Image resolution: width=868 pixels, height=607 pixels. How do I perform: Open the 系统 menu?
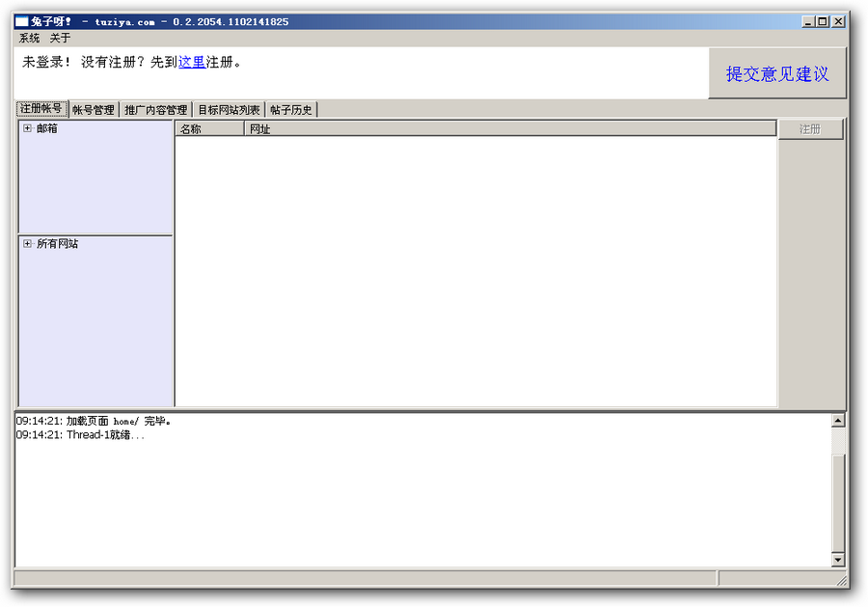[x=29, y=38]
